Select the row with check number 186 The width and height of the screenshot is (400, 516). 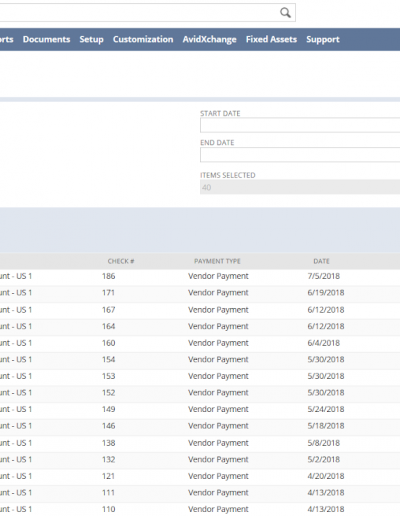pos(200,276)
